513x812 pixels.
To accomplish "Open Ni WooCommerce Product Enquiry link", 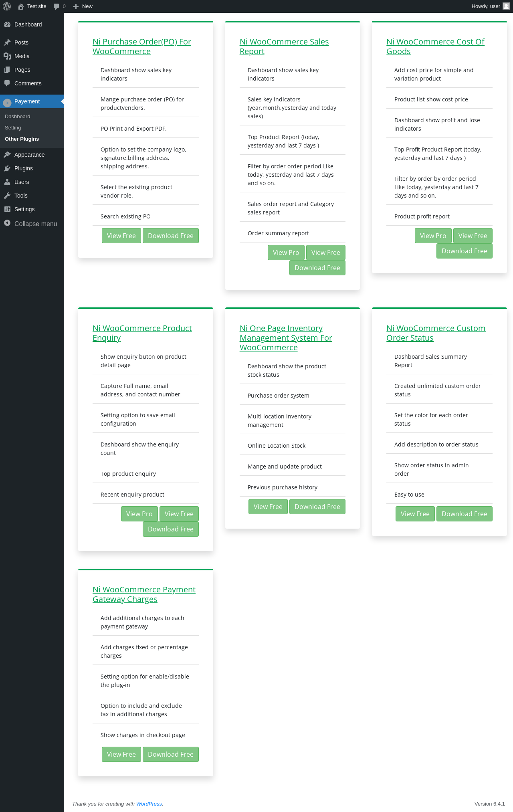I will click(142, 333).
